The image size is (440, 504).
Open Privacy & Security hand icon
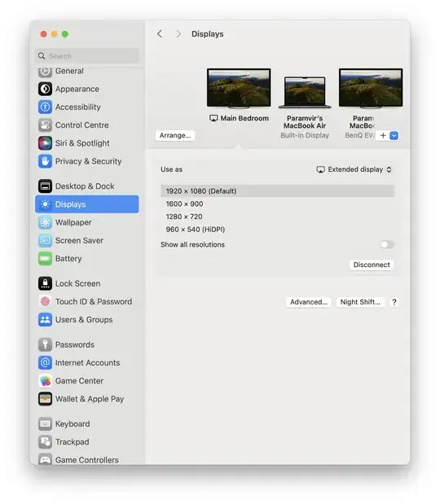pyautogui.click(x=45, y=161)
